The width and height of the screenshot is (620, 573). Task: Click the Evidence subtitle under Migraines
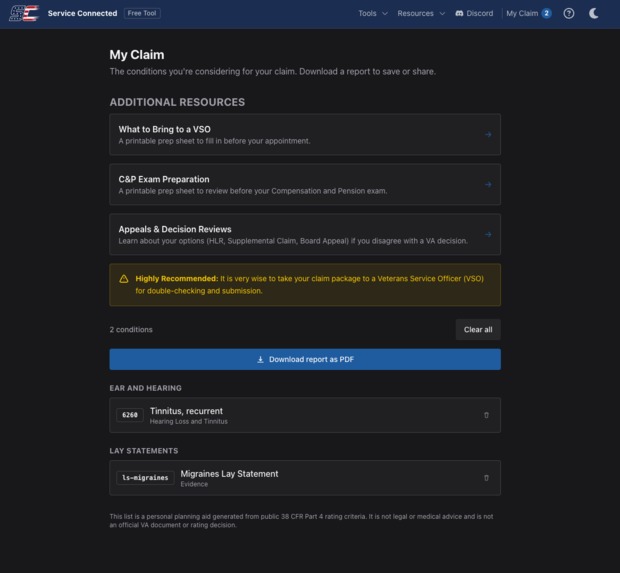pos(194,484)
